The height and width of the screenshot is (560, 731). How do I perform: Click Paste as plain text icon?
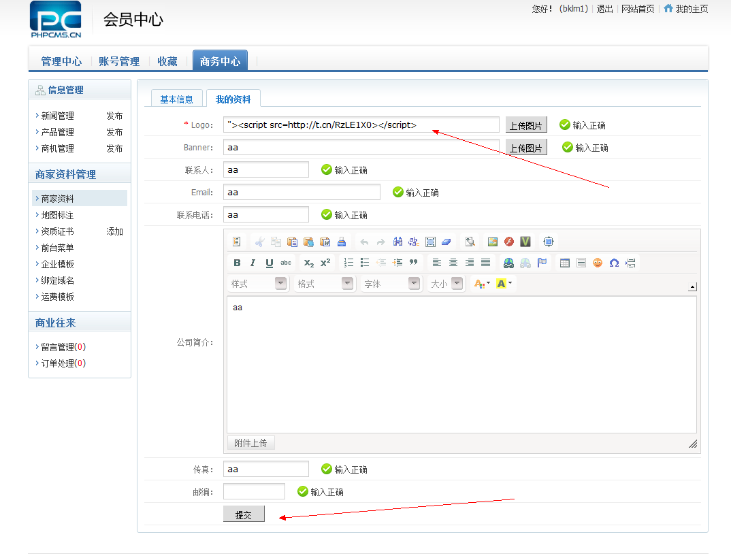308,242
